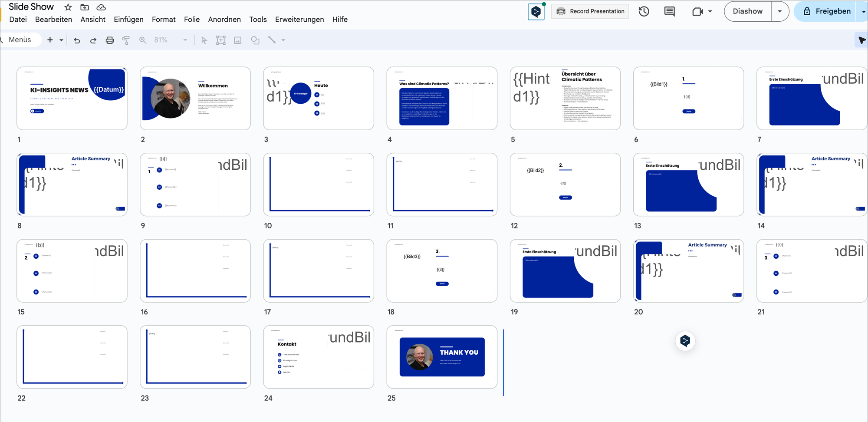Star this Slide Show presentation
This screenshot has width=868, height=422.
[68, 7]
